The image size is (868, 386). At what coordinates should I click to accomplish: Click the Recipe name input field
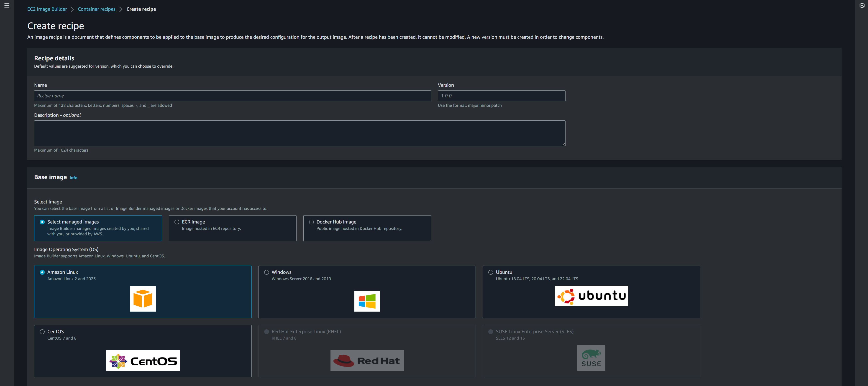[x=232, y=96]
